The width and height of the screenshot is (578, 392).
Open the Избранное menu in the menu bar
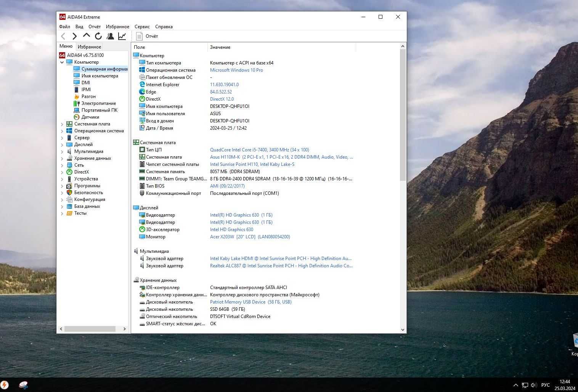pyautogui.click(x=117, y=27)
